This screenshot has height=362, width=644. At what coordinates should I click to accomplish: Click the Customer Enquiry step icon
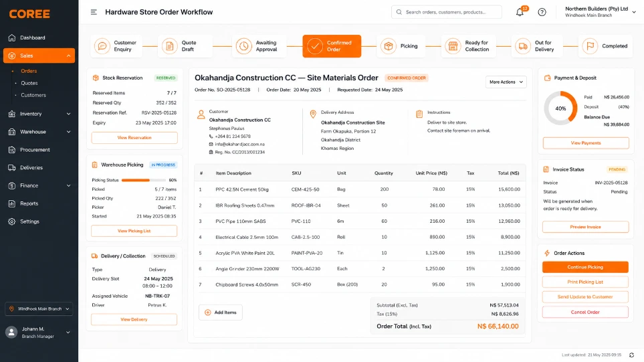coord(102,46)
